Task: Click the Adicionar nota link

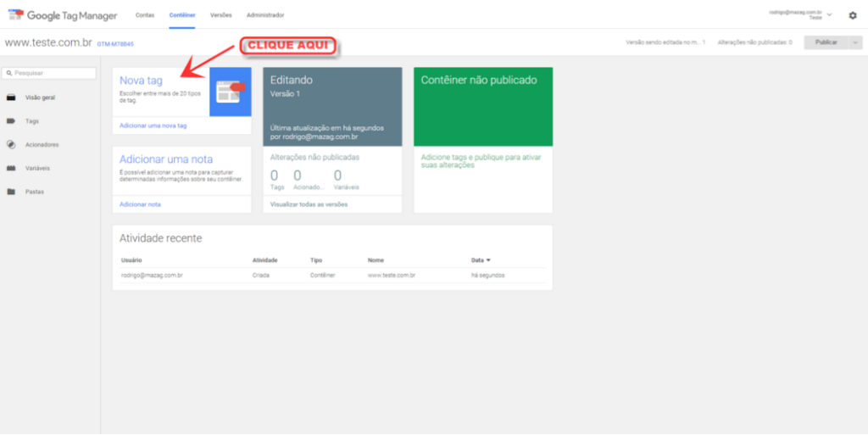Action: coord(140,204)
